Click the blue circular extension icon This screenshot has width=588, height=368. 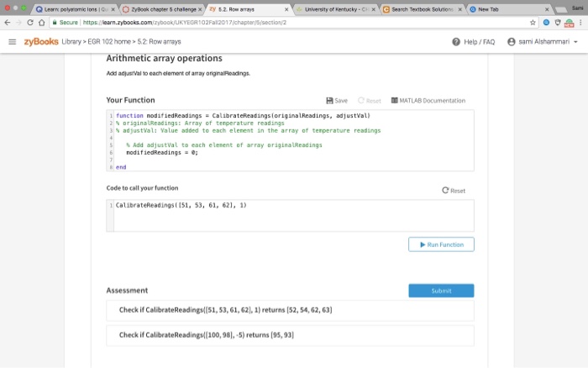(x=546, y=23)
